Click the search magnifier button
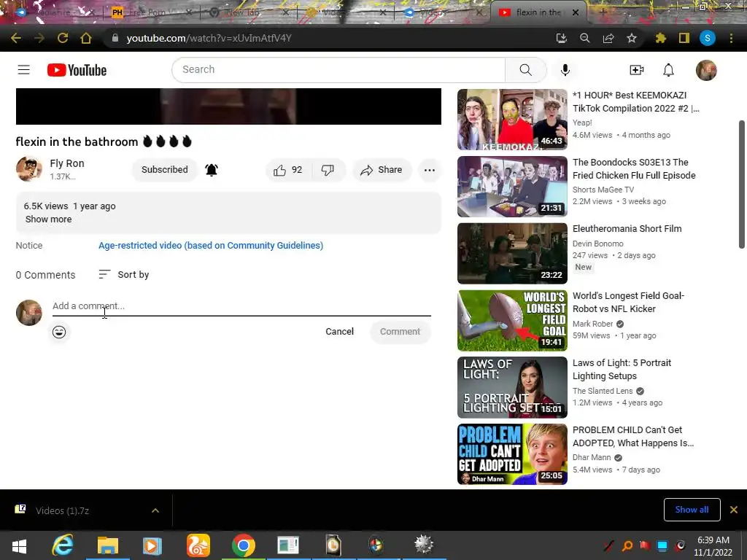Screen dimensions: 747x560 coord(525,69)
